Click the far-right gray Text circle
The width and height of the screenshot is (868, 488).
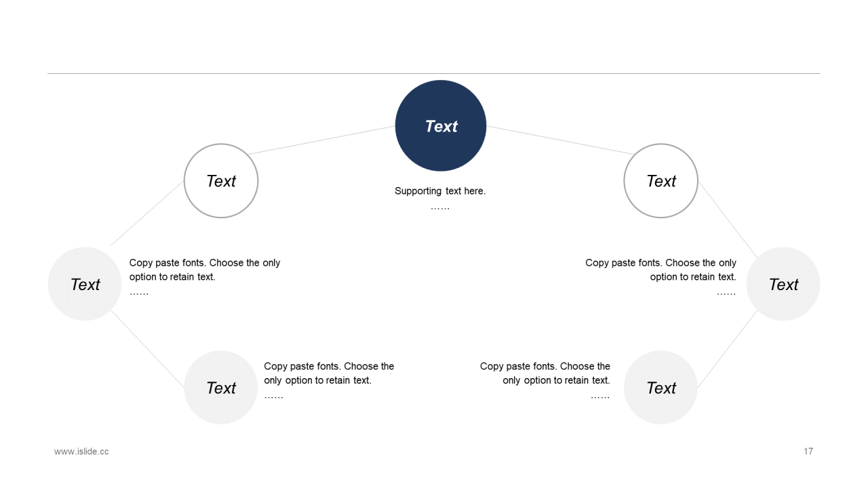[x=783, y=284]
